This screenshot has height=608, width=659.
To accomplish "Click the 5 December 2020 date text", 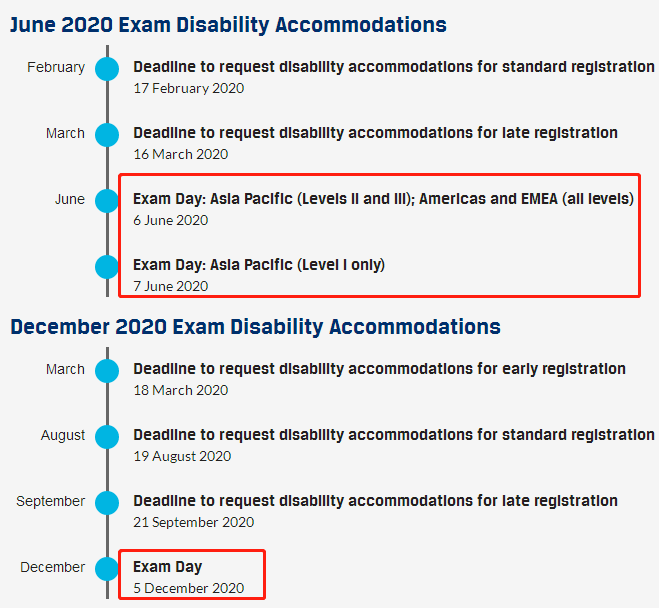I will click(188, 588).
